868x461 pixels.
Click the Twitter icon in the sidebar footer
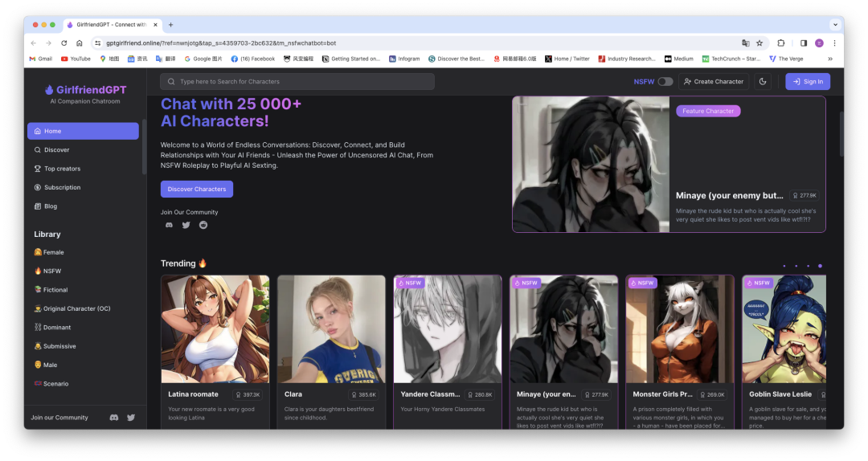(x=131, y=418)
